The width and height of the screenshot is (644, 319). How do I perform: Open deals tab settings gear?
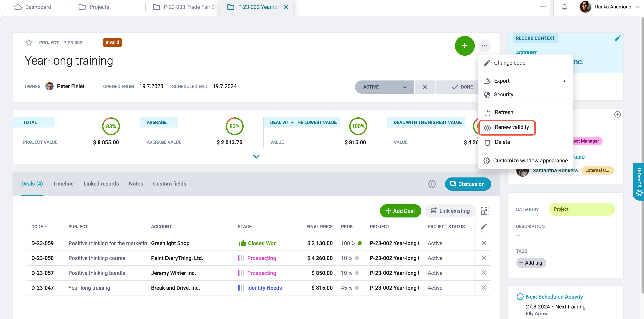click(431, 184)
